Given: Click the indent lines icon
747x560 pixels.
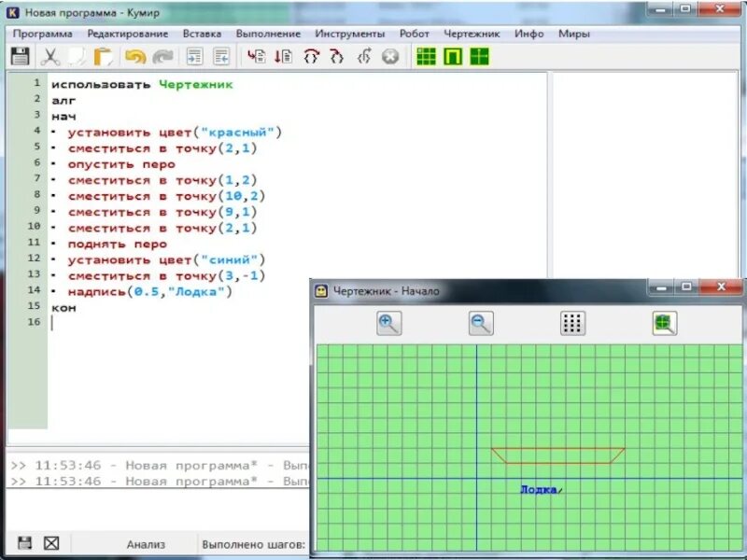Looking at the screenshot, I should click(194, 56).
